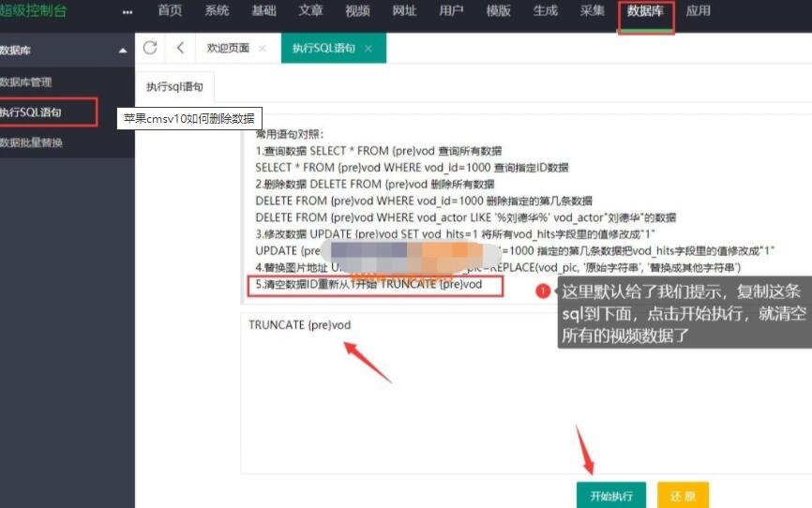Open 系统 in top navigation

pos(217,10)
